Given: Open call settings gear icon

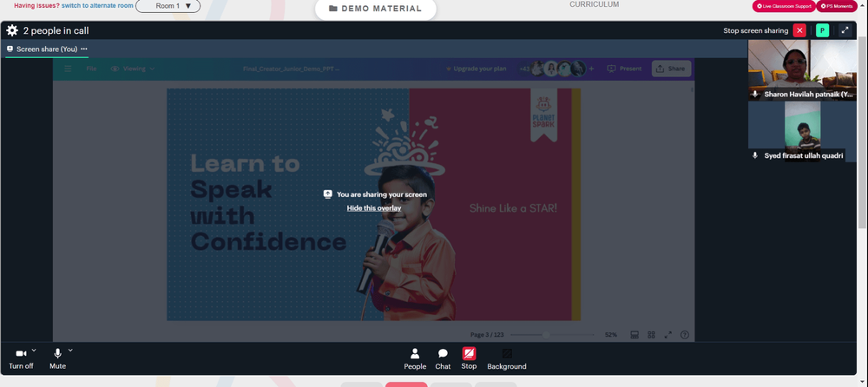Looking at the screenshot, I should [x=12, y=30].
